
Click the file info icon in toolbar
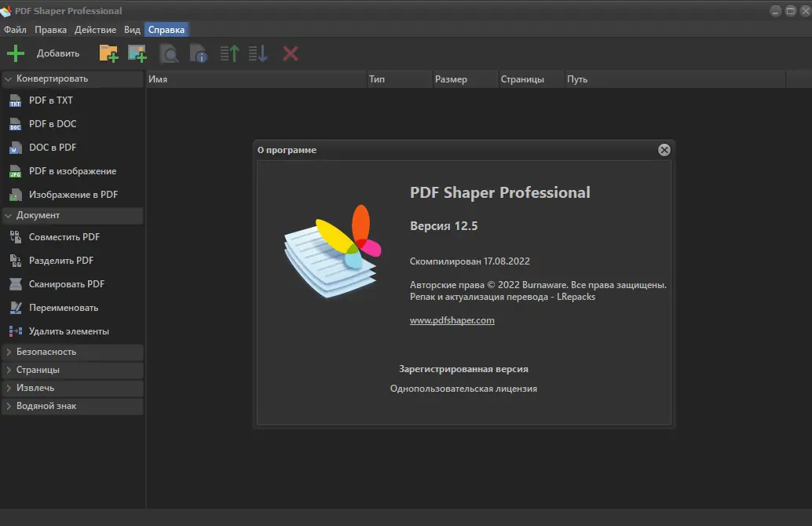(x=199, y=53)
